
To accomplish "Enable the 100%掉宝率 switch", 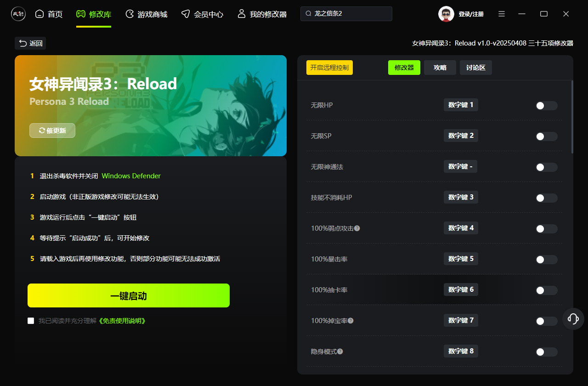I will pyautogui.click(x=547, y=321).
